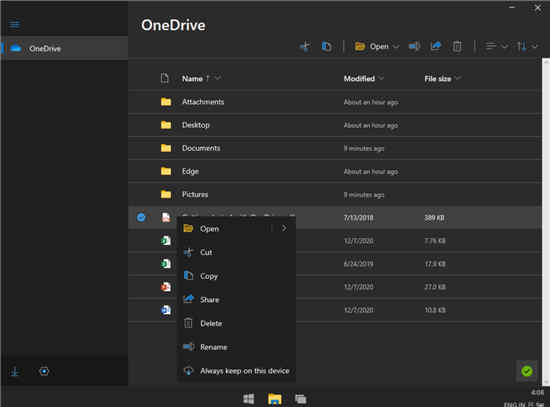Viewport: 550px width, 407px height.
Task: Click the green sync status checkmark
Action: pyautogui.click(x=526, y=371)
